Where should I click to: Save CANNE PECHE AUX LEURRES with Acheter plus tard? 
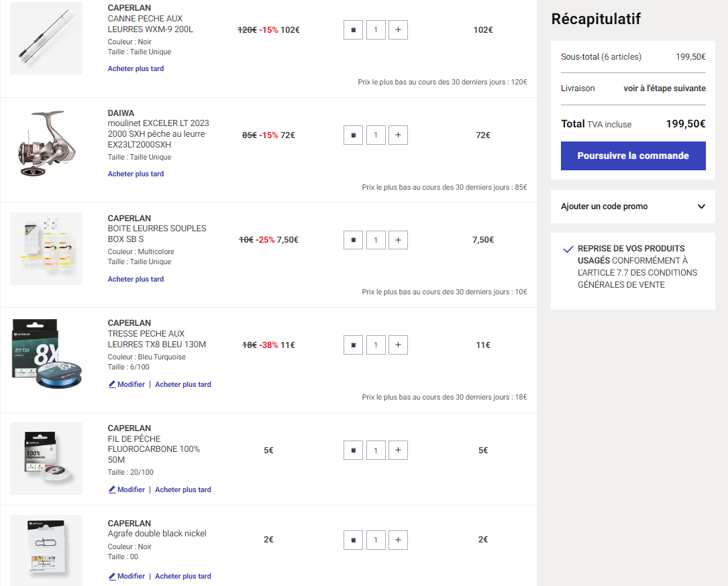[x=136, y=68]
